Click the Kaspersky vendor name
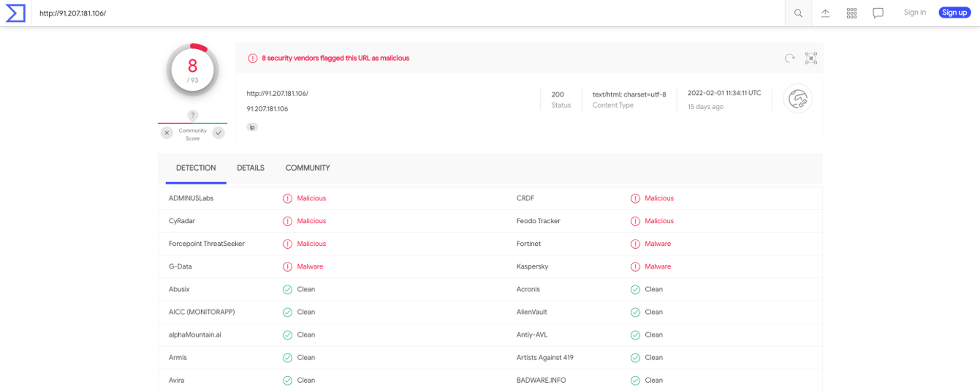 point(532,266)
